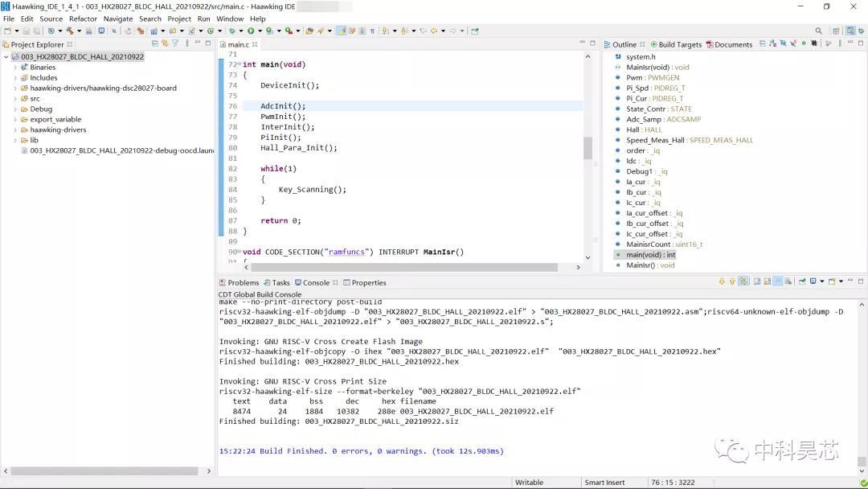Viewport: 868px width, 489px height.
Task: Select the C/C++ perspective icon
Action: (x=850, y=31)
